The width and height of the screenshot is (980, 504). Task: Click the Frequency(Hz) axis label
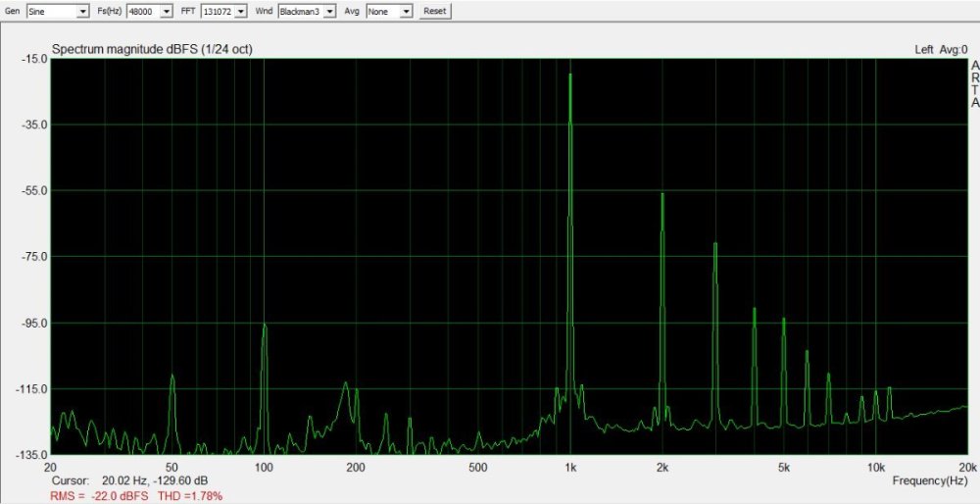[x=930, y=480]
